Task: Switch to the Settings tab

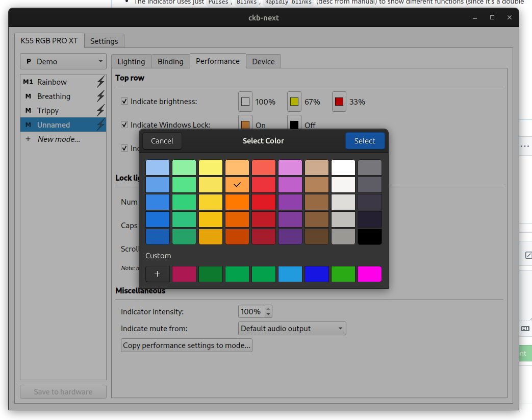Action: coord(104,41)
